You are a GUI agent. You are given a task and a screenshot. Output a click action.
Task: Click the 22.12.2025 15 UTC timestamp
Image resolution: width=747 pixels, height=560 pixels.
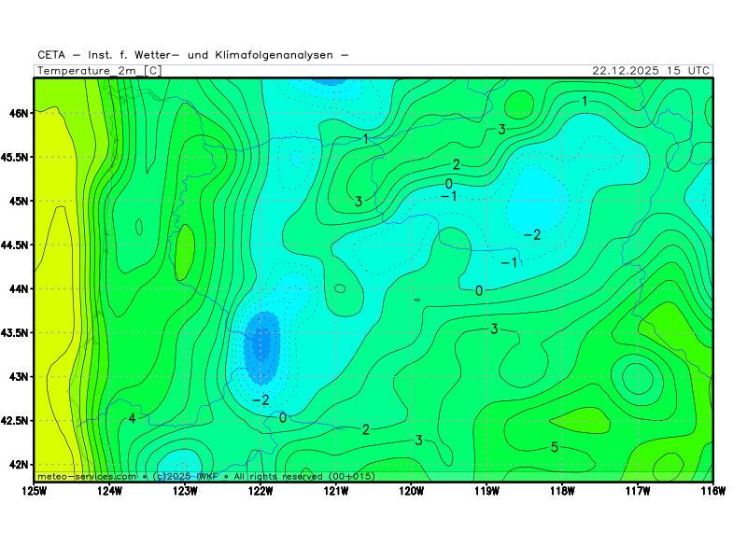coord(651,71)
